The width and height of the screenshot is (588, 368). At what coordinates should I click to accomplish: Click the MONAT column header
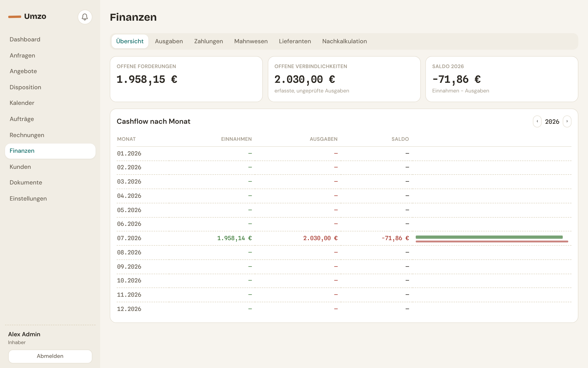click(126, 139)
